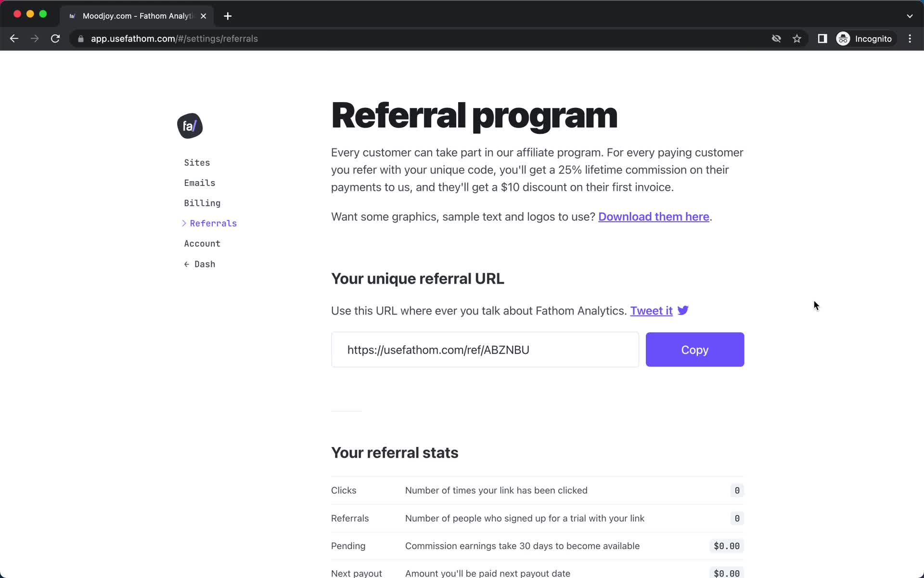Screen dimensions: 924x578
Task: Collapse the Account settings expander
Action: (202, 243)
